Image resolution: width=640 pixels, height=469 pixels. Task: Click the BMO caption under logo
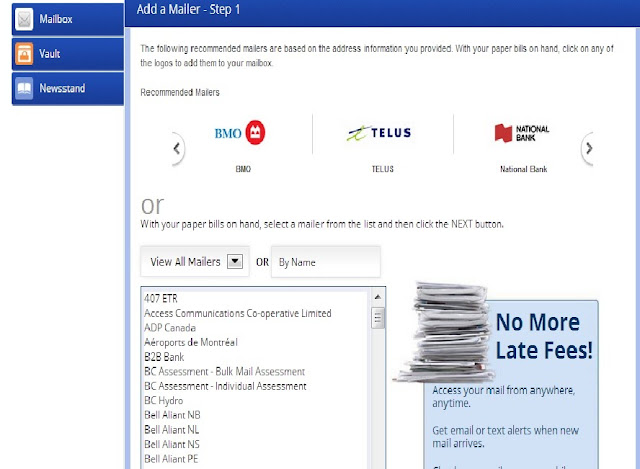(x=243, y=169)
